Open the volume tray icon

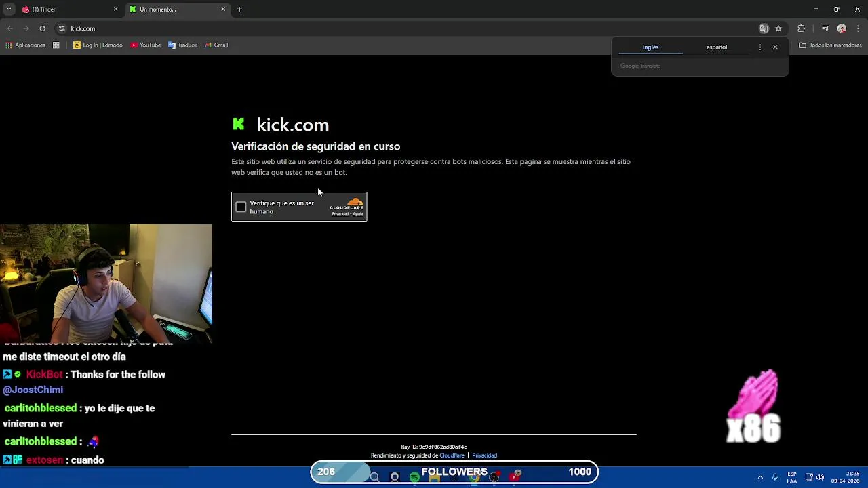820,477
